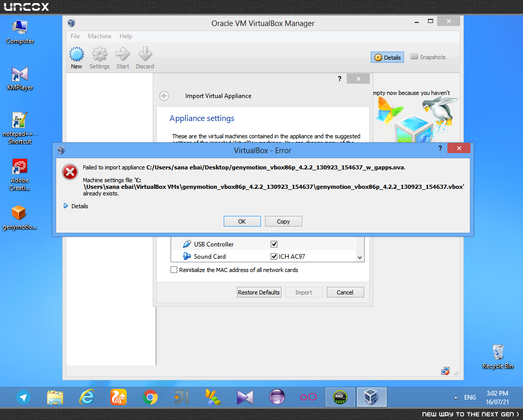Click the VirtualBox Manager title bar icon
The image size is (523, 420).
point(71,23)
